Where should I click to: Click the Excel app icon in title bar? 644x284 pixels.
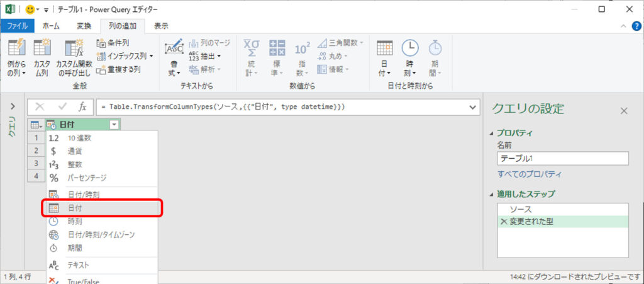pyautogui.click(x=10, y=9)
